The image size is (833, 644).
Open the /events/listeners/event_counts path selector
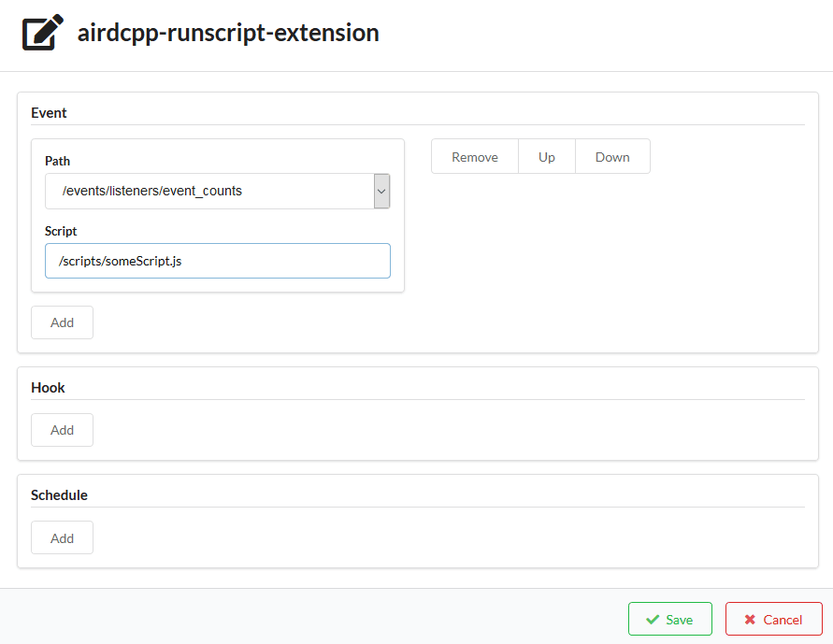(x=218, y=191)
